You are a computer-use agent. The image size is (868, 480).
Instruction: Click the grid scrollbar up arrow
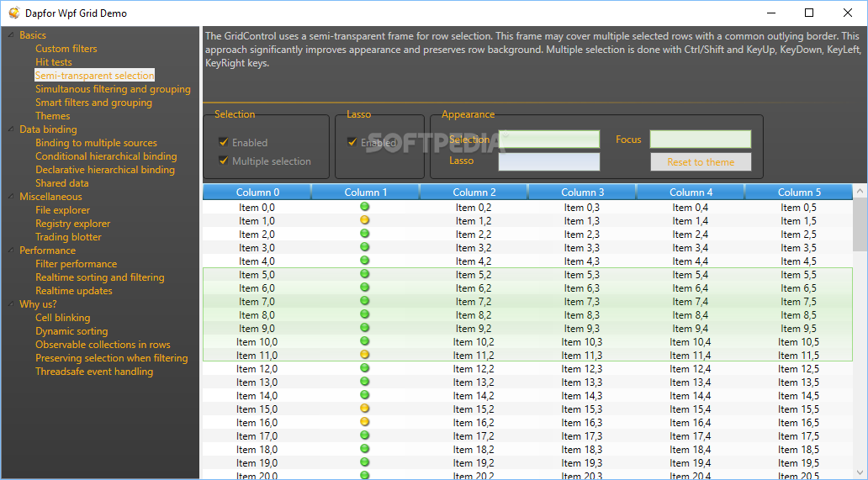pyautogui.click(x=860, y=192)
